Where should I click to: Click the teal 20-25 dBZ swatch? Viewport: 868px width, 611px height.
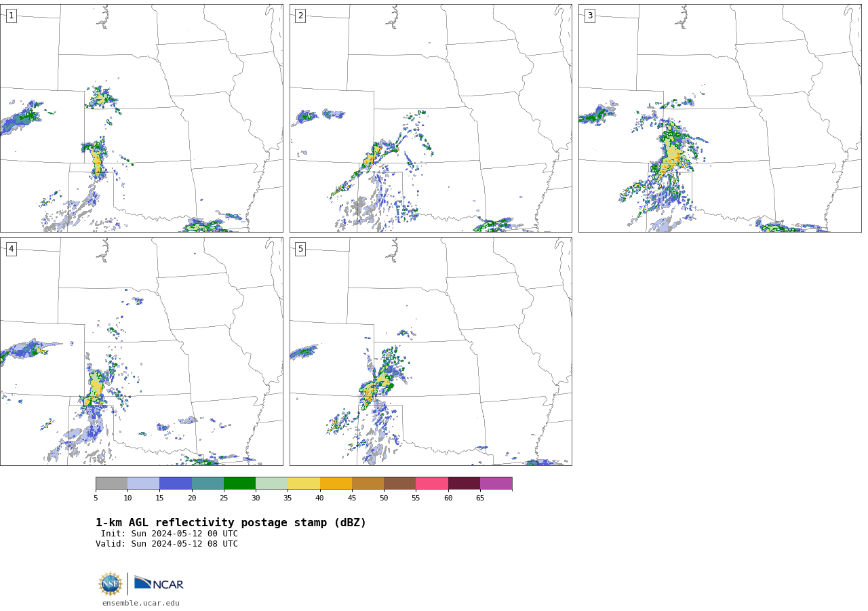pos(208,483)
